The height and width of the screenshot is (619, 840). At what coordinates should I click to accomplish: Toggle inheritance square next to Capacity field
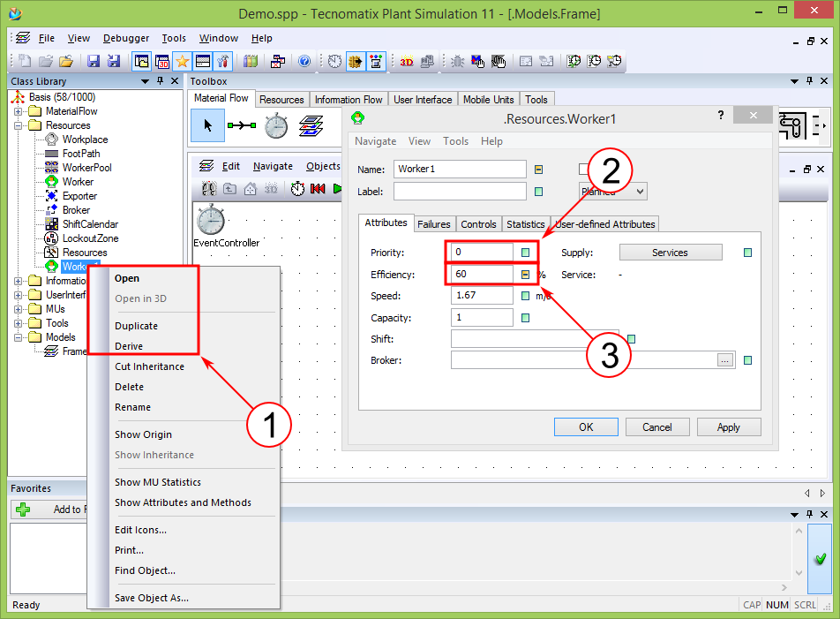[526, 318]
